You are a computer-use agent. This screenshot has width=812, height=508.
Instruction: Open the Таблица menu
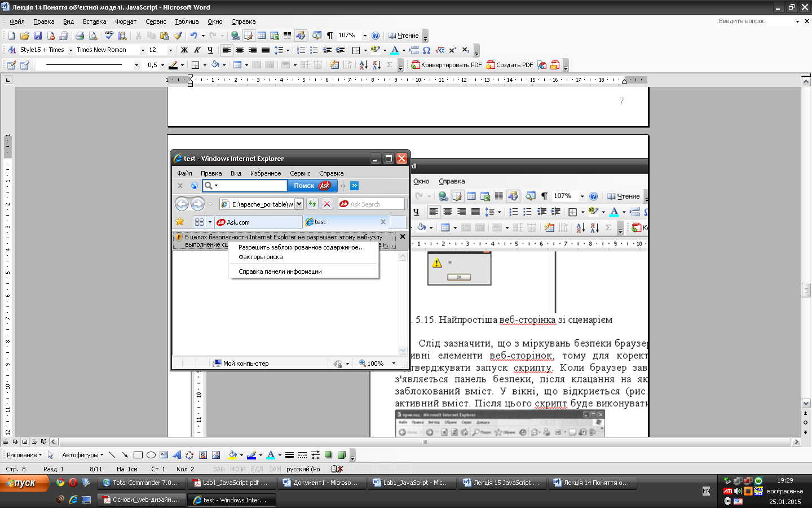[187, 21]
